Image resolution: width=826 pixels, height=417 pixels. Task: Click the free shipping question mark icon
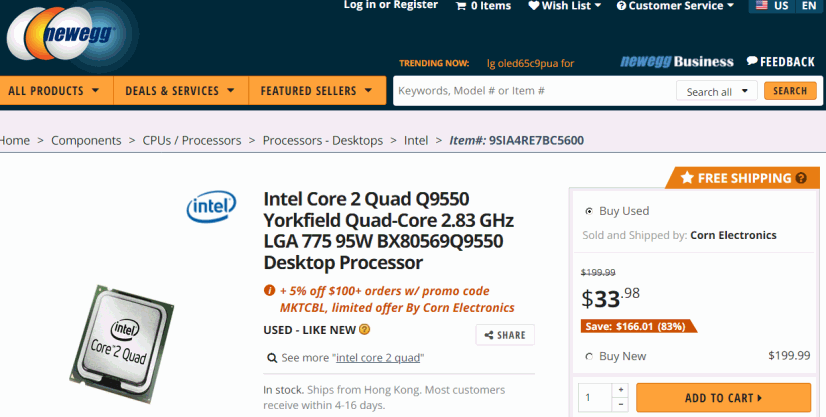(x=801, y=178)
